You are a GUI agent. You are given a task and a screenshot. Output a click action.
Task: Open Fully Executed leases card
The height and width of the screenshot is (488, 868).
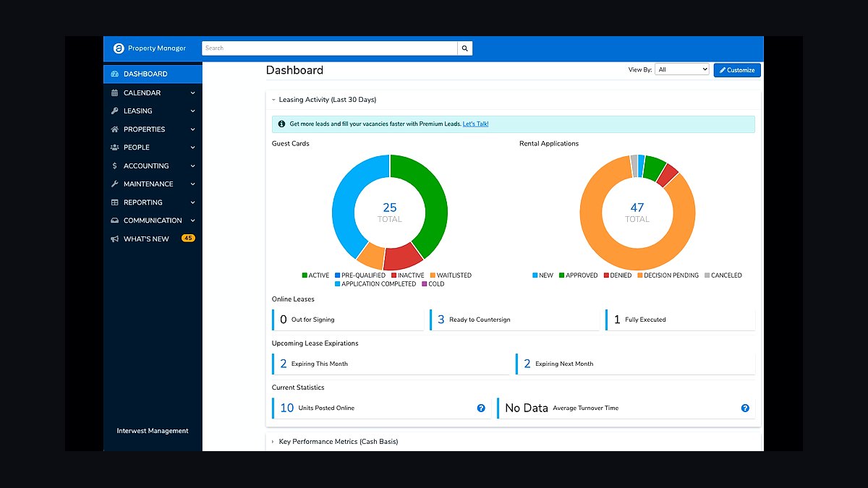[x=680, y=320]
